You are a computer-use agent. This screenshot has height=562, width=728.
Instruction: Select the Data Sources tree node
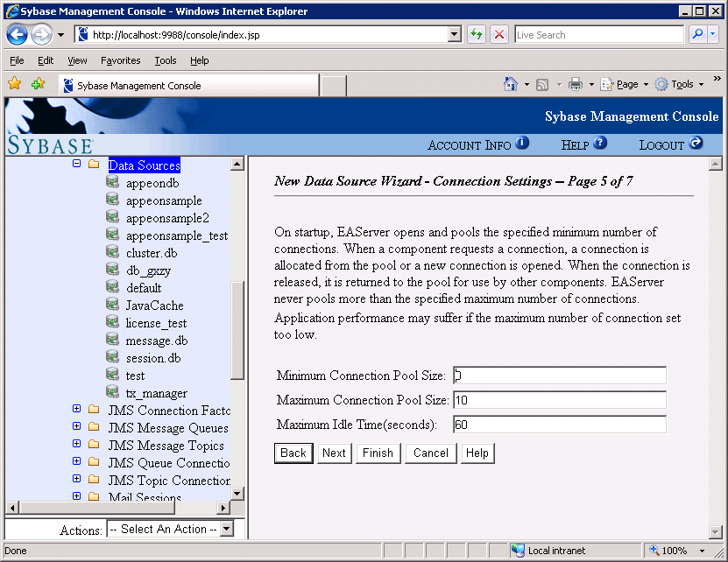pyautogui.click(x=144, y=165)
